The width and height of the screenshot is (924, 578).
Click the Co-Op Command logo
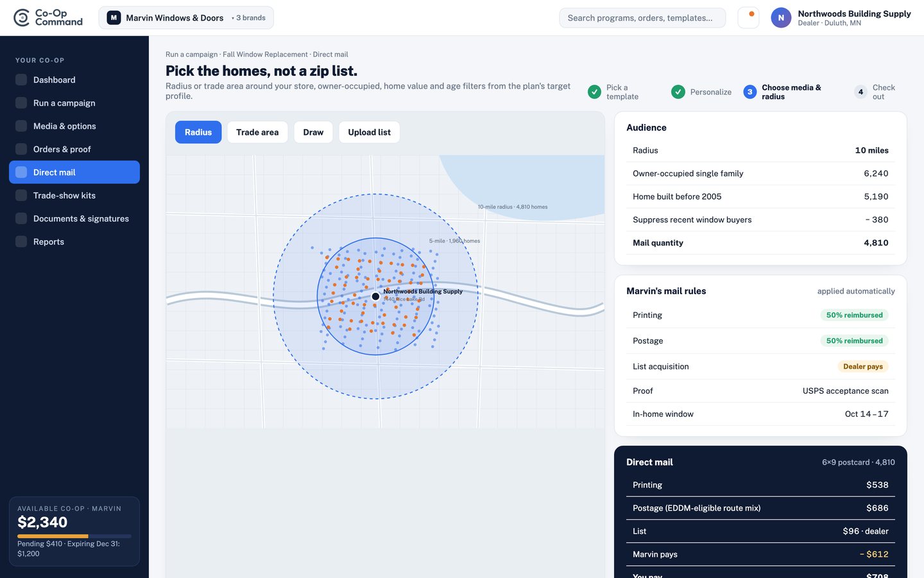48,17
